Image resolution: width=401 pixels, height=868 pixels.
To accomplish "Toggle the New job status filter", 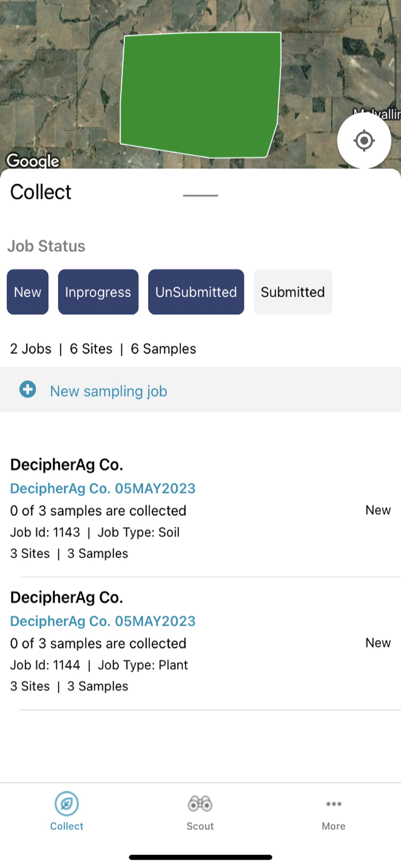I will coord(28,292).
